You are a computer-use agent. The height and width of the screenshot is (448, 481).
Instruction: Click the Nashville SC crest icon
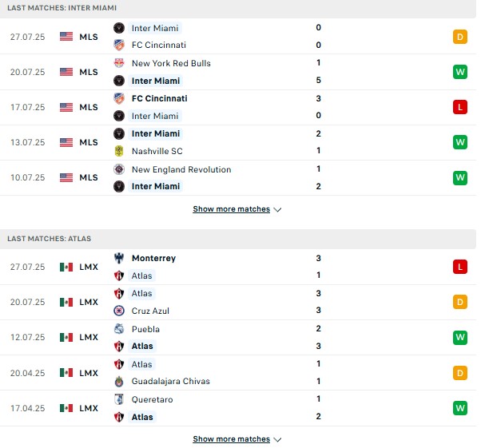coord(119,151)
